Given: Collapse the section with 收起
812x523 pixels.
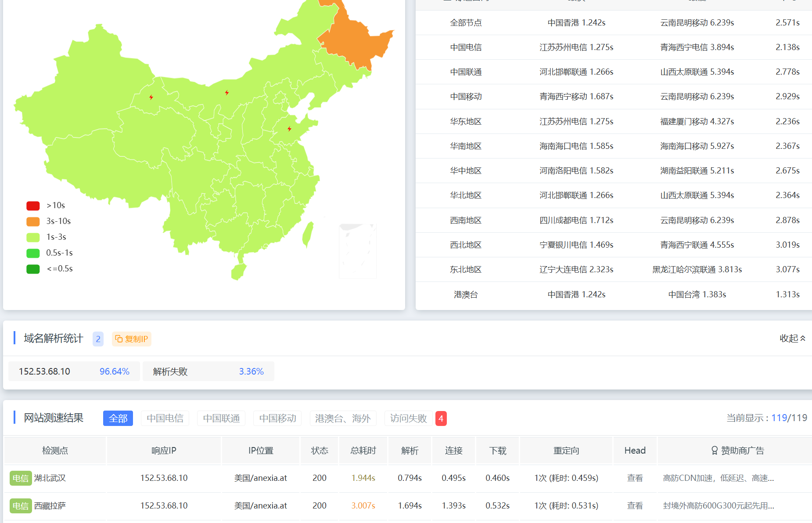Looking at the screenshot, I should tap(792, 338).
